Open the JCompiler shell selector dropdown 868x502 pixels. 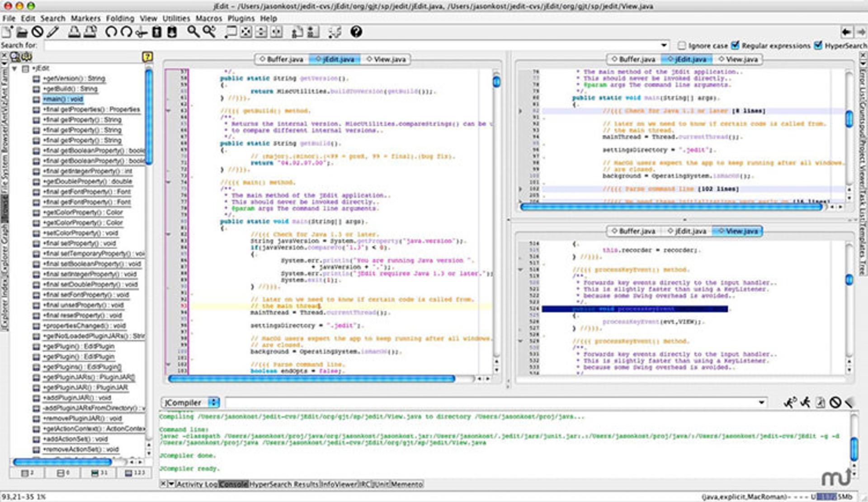tap(190, 402)
